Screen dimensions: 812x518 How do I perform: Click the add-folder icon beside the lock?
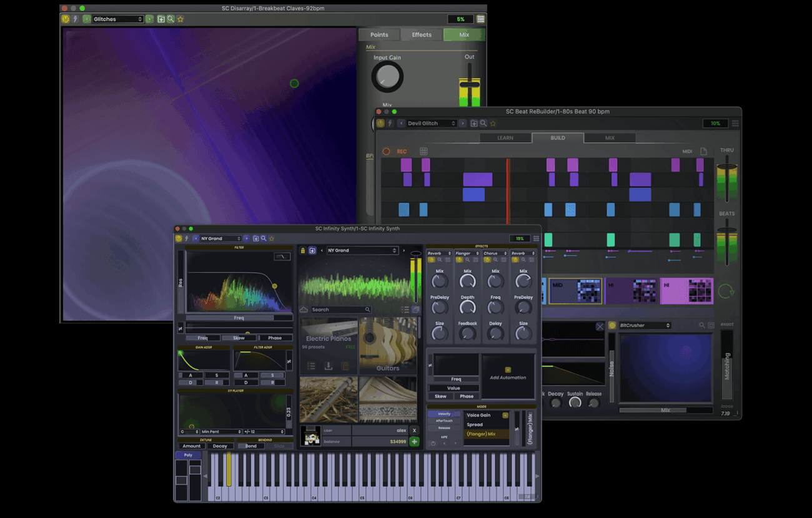point(312,250)
